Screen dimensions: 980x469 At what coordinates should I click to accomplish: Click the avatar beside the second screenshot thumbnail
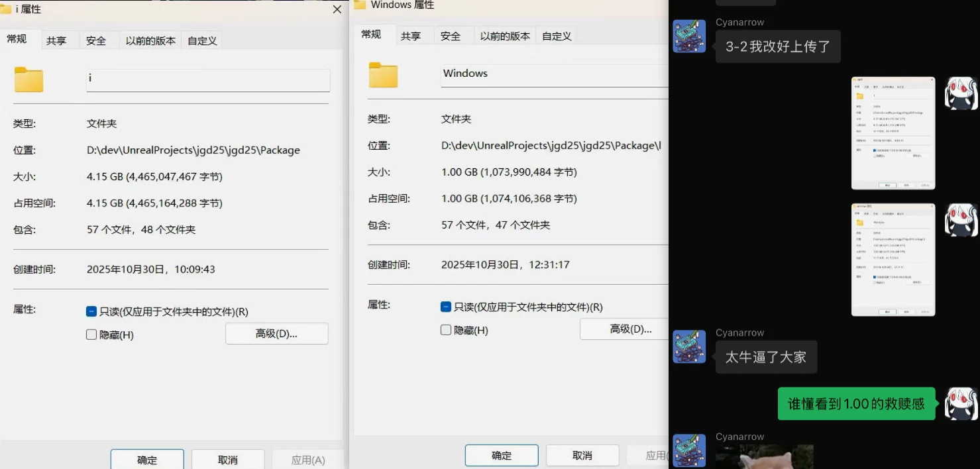click(x=960, y=220)
